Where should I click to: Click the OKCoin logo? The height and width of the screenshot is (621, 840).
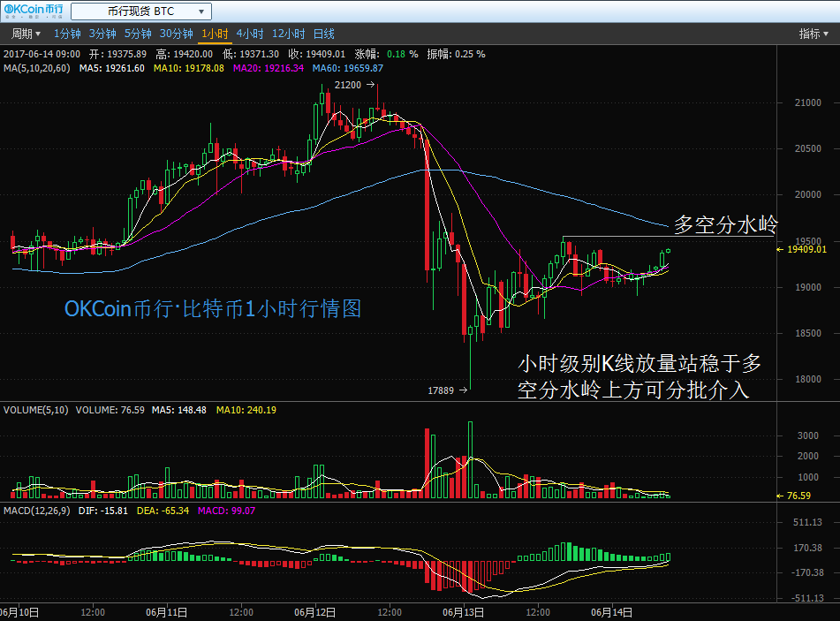click(x=34, y=11)
